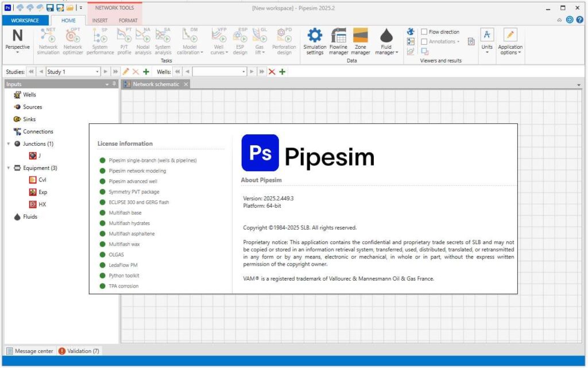588x368 pixels.
Task: Click the globe GIS map viewer icon
Action: tap(411, 32)
